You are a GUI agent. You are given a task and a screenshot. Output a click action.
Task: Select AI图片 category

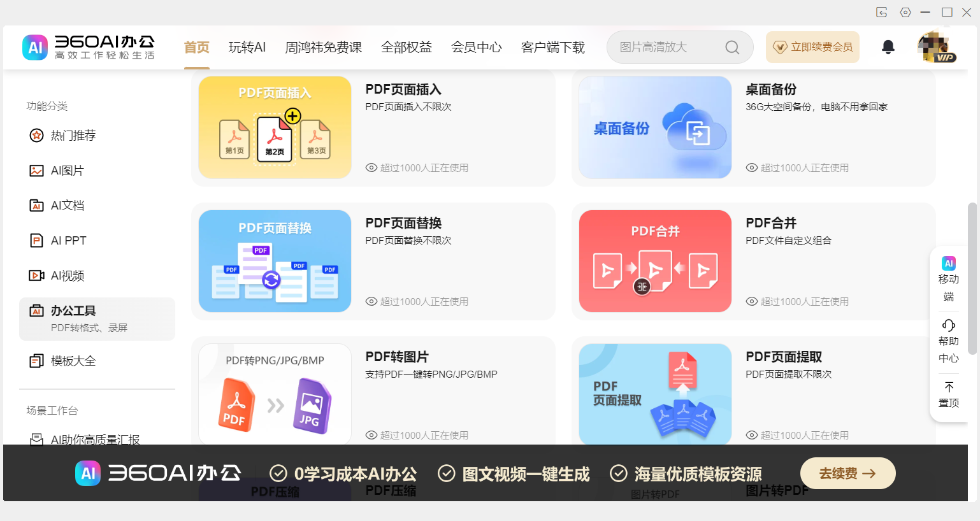(x=97, y=170)
